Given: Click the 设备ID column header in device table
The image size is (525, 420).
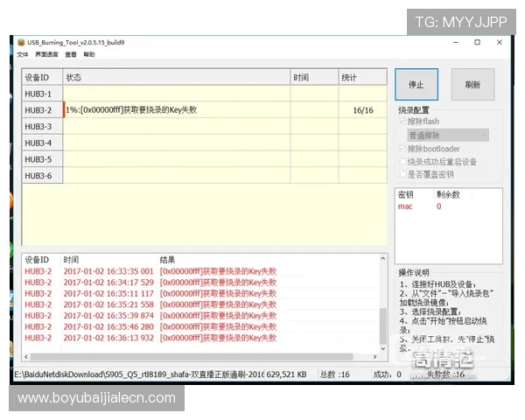Looking at the screenshot, I should click(x=42, y=77).
